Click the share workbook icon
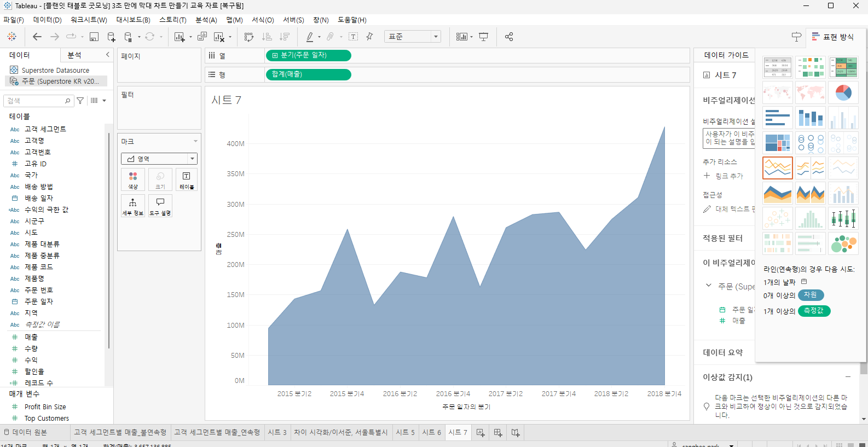 tap(509, 37)
